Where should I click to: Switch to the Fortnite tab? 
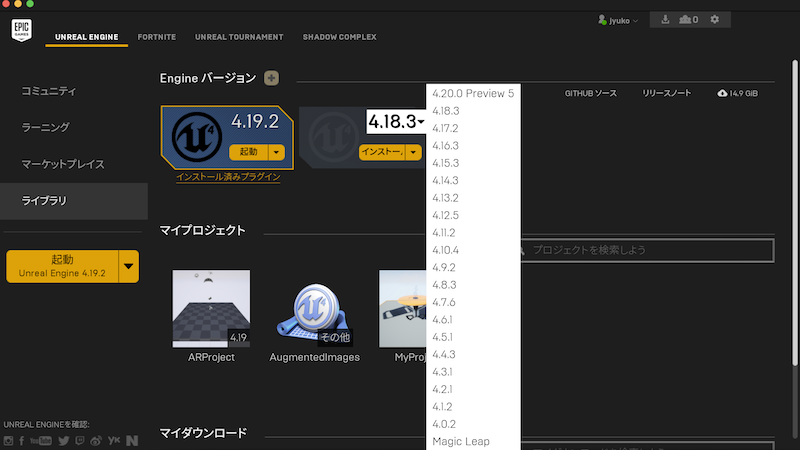[x=157, y=37]
